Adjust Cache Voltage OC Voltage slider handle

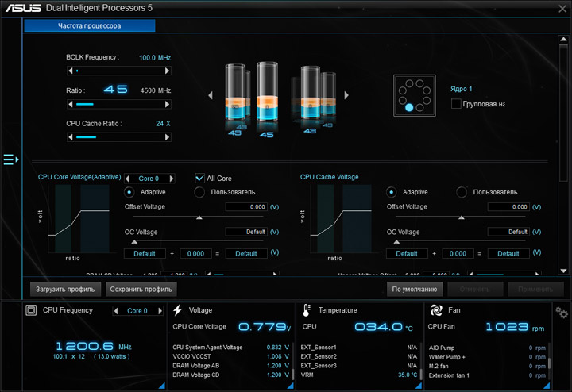coord(397,242)
